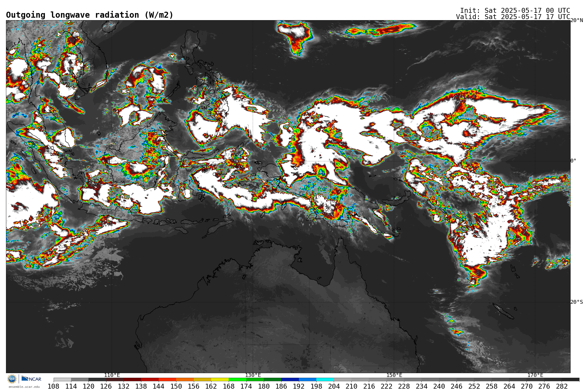
Task: Click the 132 colorbar value
Action: [x=124, y=386]
